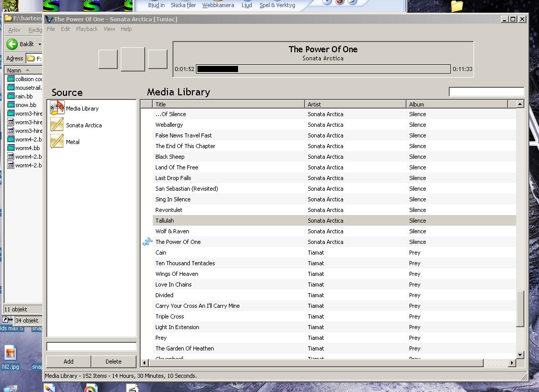Click the Bakåt back arrow in Explorer window
This screenshot has width=539, height=392.
coord(12,44)
